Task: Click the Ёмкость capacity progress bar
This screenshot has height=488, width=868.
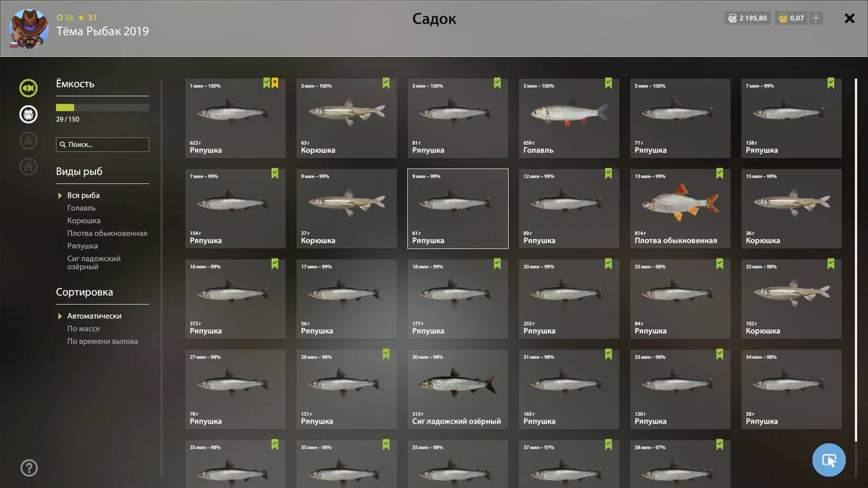Action: pyautogui.click(x=102, y=107)
